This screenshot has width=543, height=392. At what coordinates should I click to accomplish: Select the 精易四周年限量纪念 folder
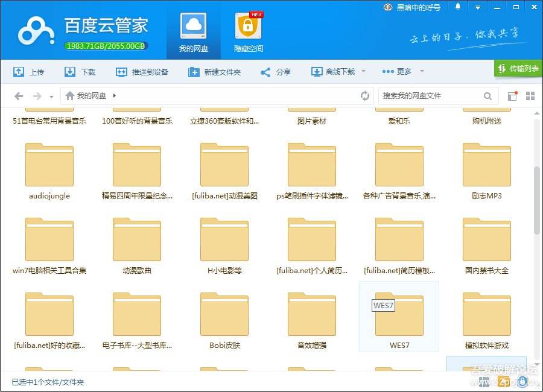pos(137,171)
